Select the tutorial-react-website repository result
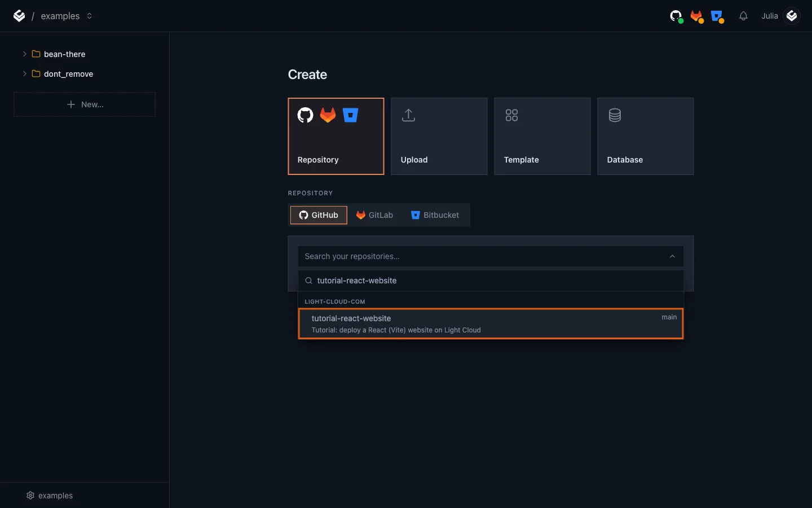 point(491,324)
